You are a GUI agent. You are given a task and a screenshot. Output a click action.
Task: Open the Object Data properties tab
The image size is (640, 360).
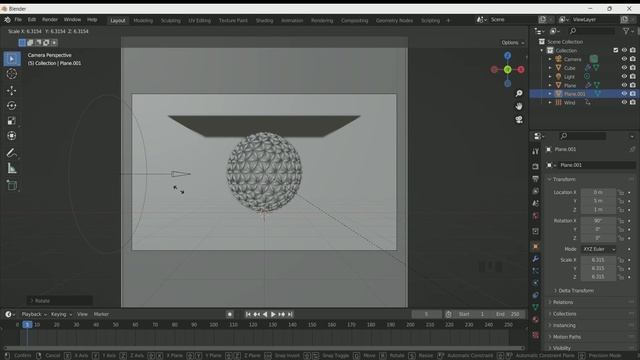click(x=536, y=307)
